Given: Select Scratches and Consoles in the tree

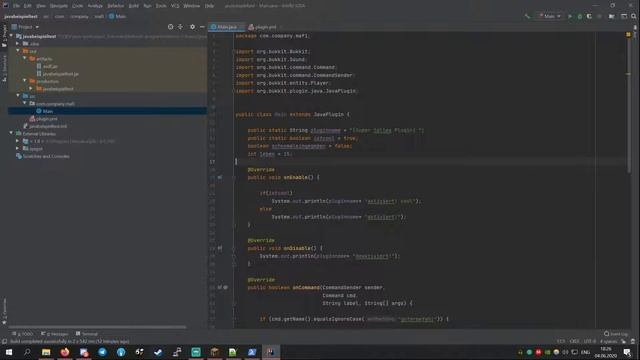Looking at the screenshot, I should click(42, 156).
